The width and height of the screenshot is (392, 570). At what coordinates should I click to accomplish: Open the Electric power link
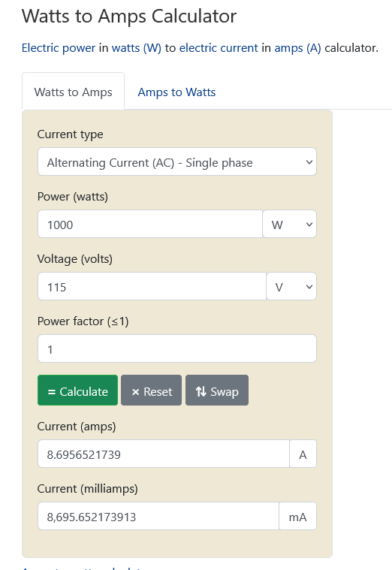(59, 48)
